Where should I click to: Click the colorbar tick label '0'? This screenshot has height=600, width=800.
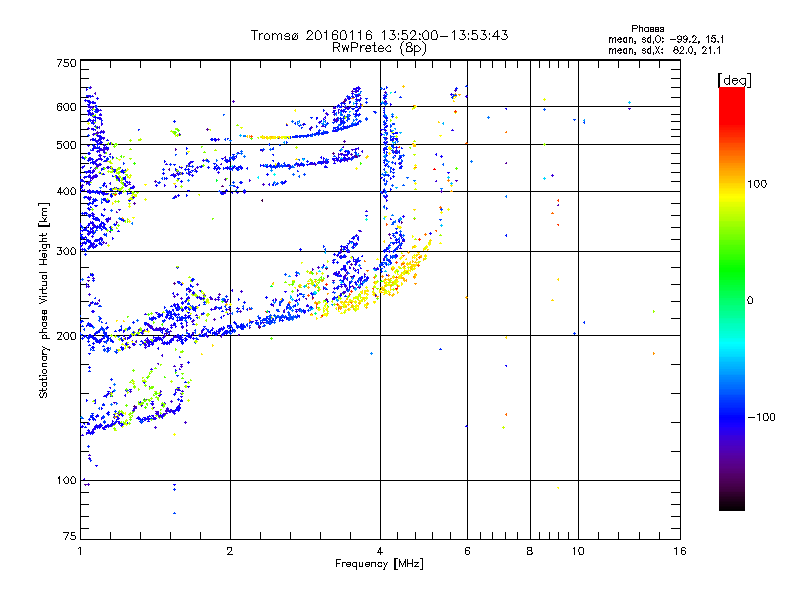[x=750, y=301]
